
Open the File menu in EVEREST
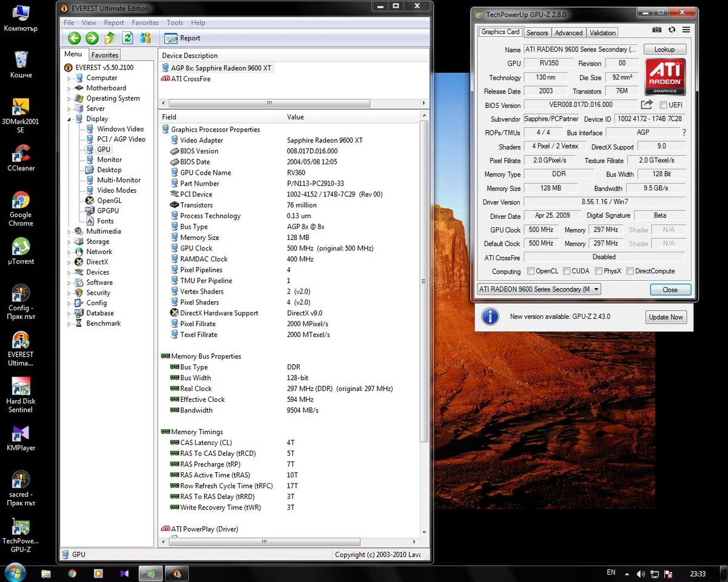(69, 22)
